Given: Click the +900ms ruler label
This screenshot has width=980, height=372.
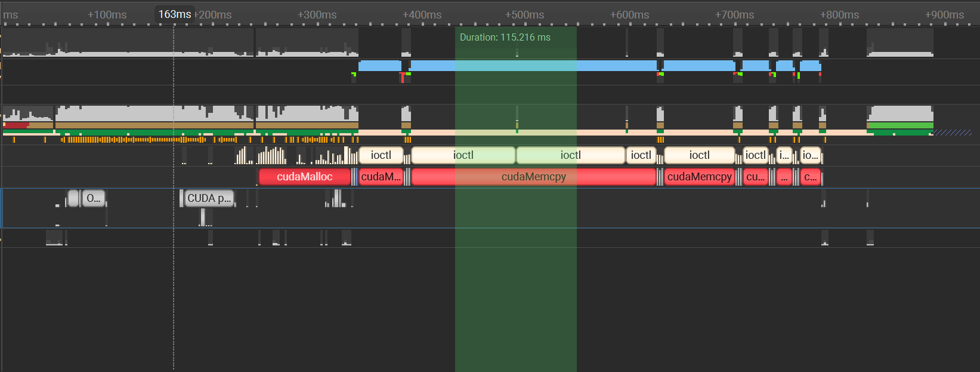Looking at the screenshot, I should click(945, 15).
